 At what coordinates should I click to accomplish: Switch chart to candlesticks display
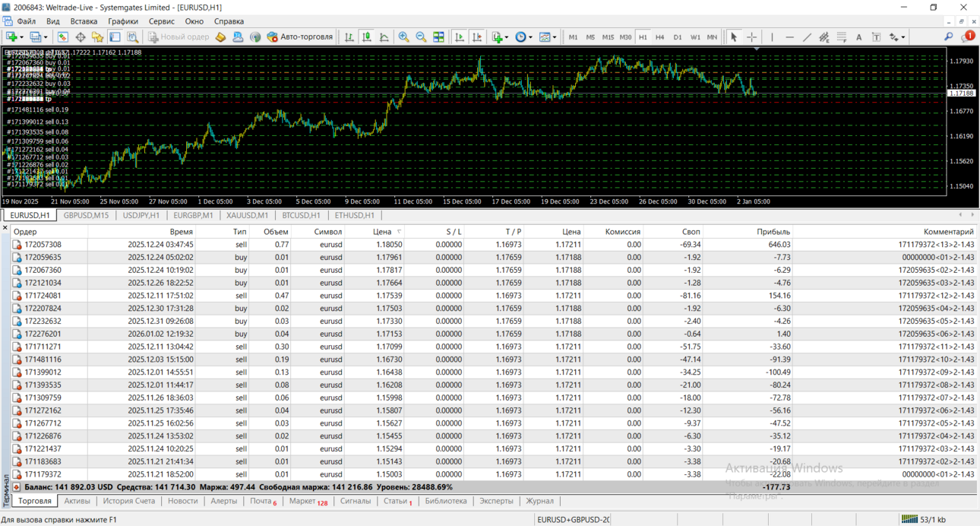click(x=366, y=36)
